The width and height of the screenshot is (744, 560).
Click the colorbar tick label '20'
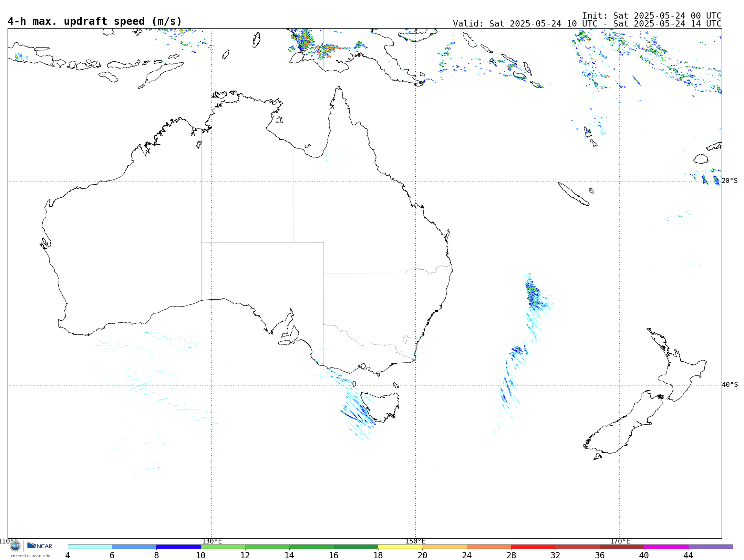[x=423, y=556]
